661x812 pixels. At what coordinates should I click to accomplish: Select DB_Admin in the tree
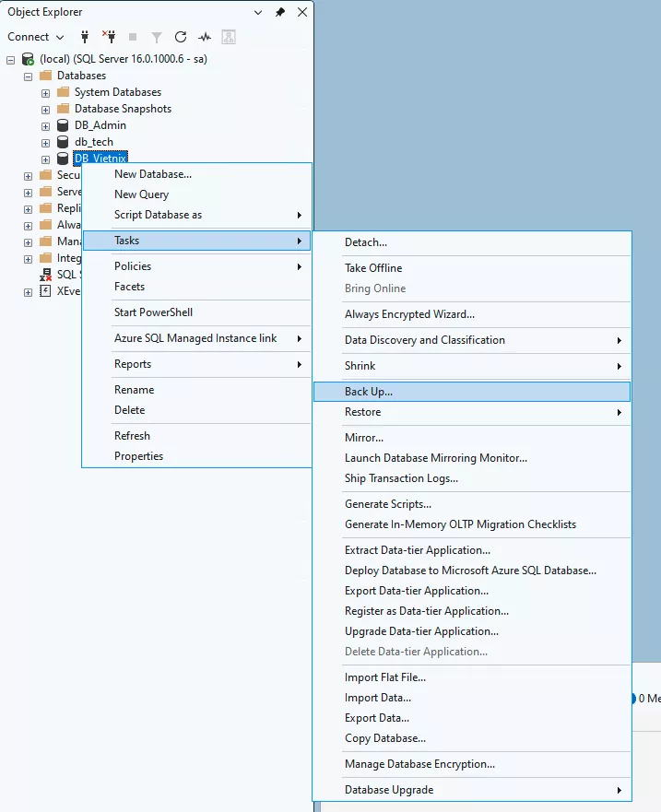click(x=100, y=125)
